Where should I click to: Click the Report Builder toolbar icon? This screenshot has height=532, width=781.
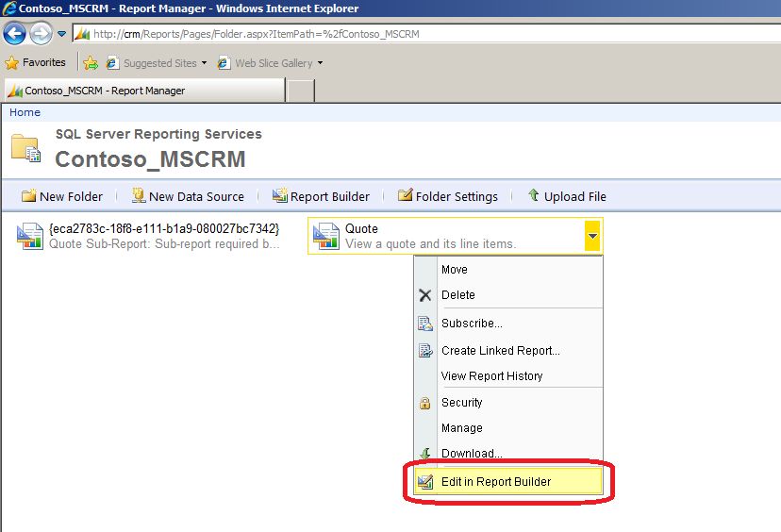(280, 195)
